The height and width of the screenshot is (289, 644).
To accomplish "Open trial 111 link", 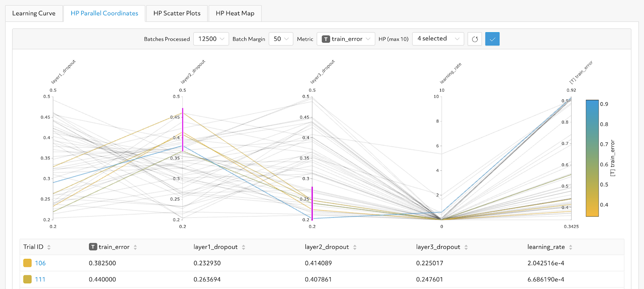I will coord(40,279).
